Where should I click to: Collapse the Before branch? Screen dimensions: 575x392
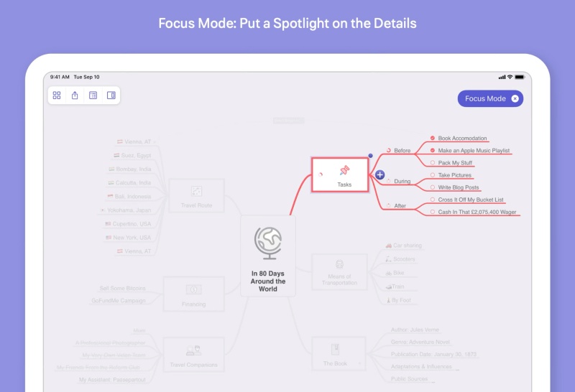(x=389, y=151)
